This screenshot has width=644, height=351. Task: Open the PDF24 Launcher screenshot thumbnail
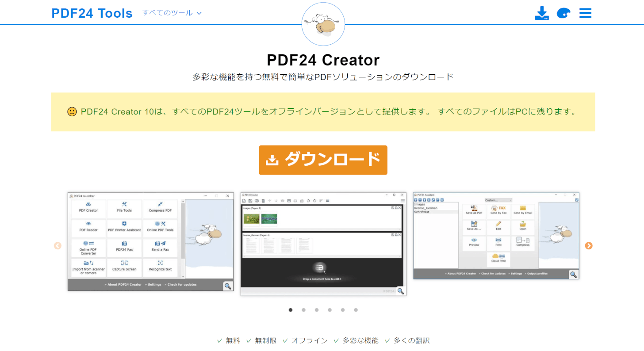(x=150, y=241)
